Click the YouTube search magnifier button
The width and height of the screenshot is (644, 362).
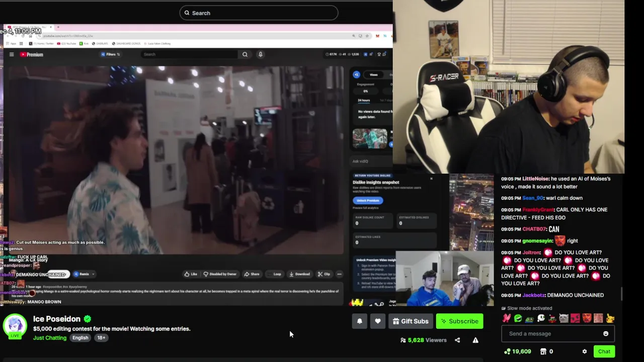coord(245,54)
